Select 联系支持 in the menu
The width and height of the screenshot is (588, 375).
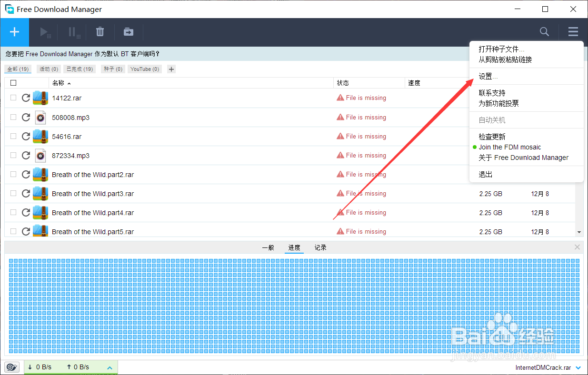(x=492, y=93)
